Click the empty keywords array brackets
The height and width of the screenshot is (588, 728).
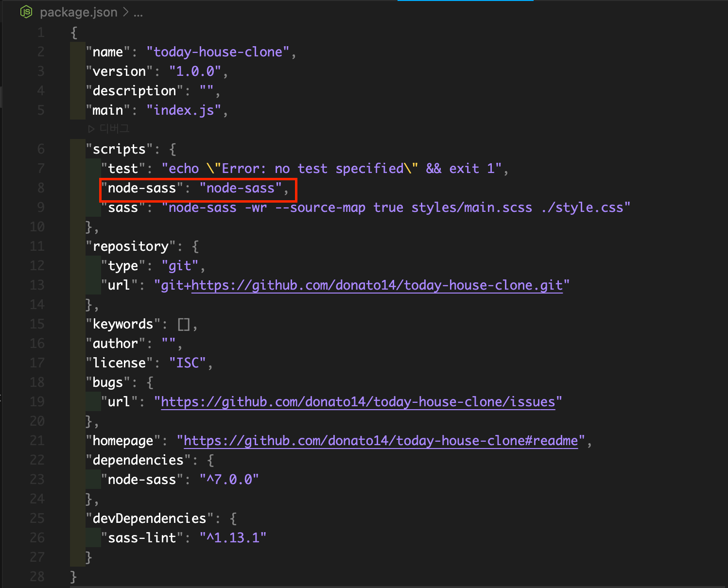[184, 324]
